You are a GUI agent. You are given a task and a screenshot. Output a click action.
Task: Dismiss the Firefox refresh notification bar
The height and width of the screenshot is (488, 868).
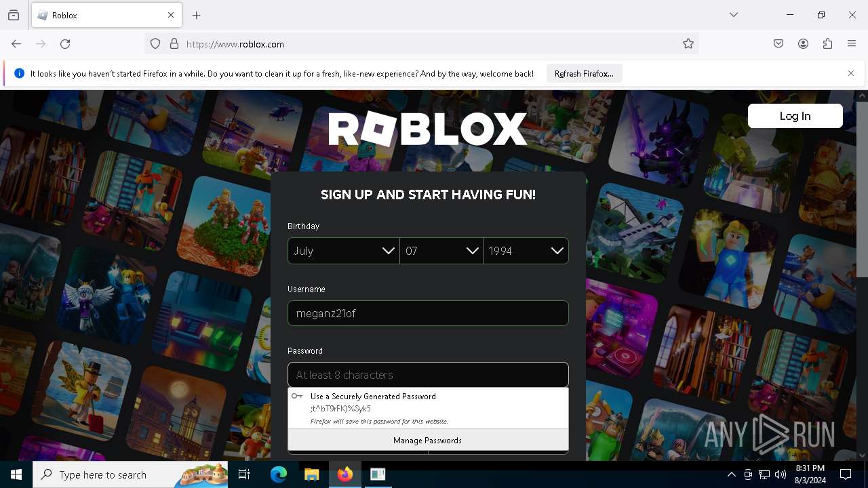coord(851,73)
